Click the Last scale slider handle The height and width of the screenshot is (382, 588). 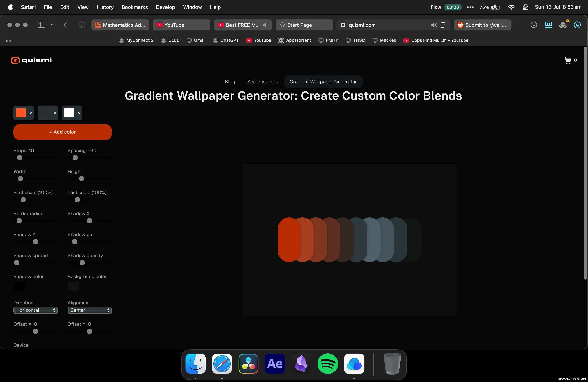77,200
